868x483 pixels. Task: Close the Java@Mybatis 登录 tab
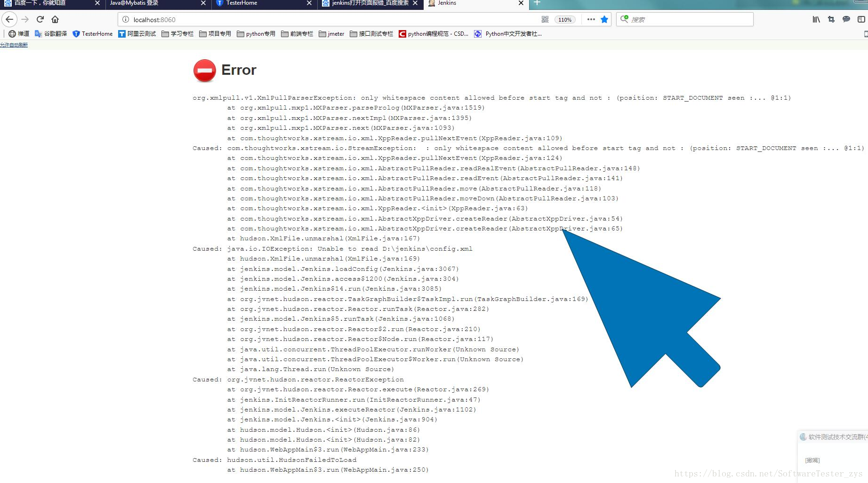[x=203, y=3]
